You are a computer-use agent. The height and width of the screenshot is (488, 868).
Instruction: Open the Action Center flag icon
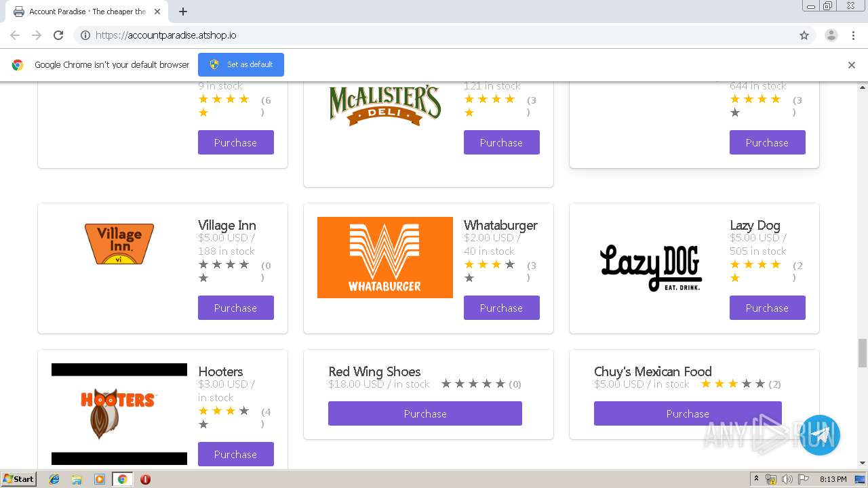pos(804,479)
